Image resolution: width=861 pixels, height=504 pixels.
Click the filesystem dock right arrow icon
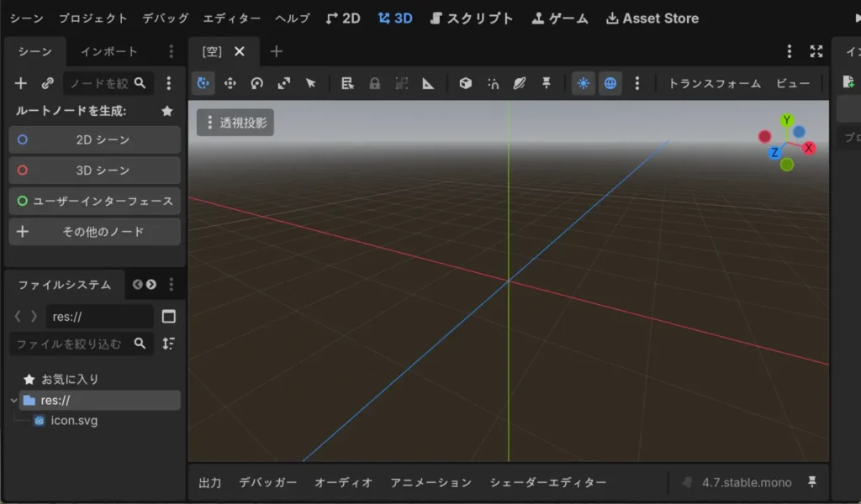[x=151, y=285]
